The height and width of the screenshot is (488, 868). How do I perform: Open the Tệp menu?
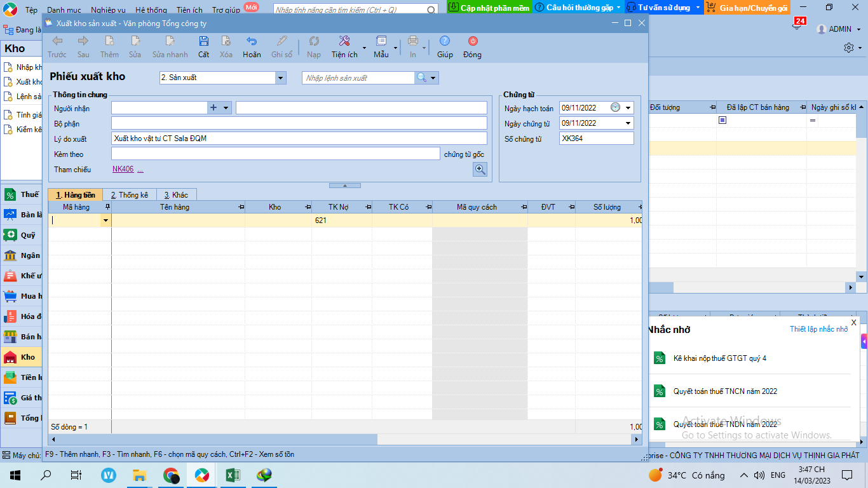[31, 10]
